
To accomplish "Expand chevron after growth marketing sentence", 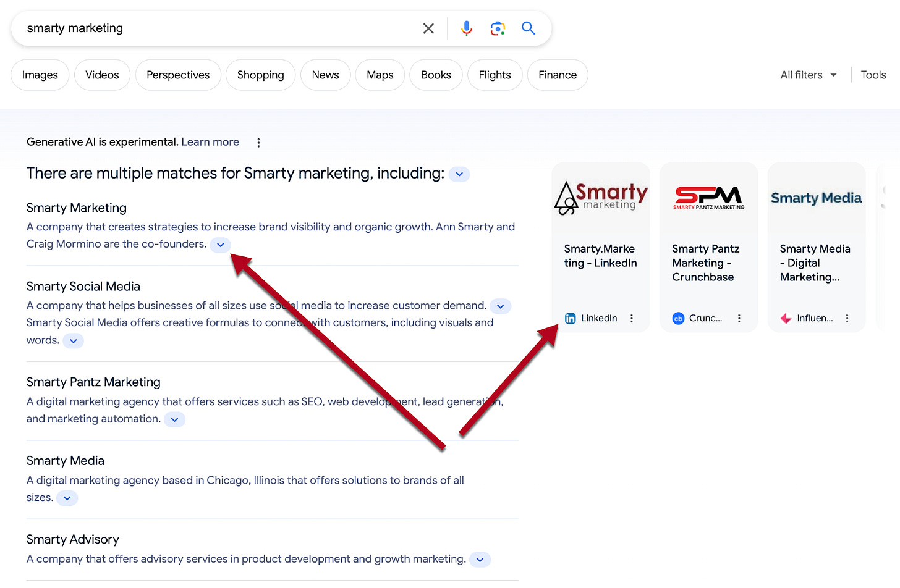I will [480, 560].
